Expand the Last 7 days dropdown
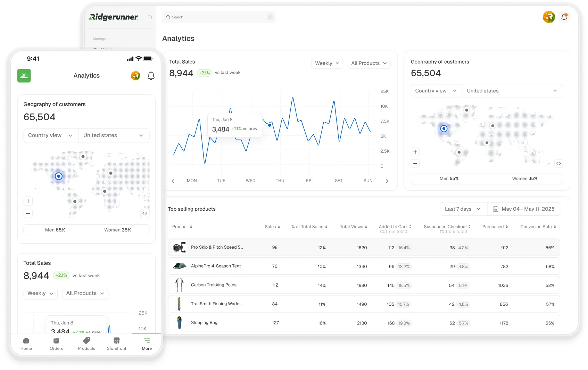588x370 pixels. [463, 209]
